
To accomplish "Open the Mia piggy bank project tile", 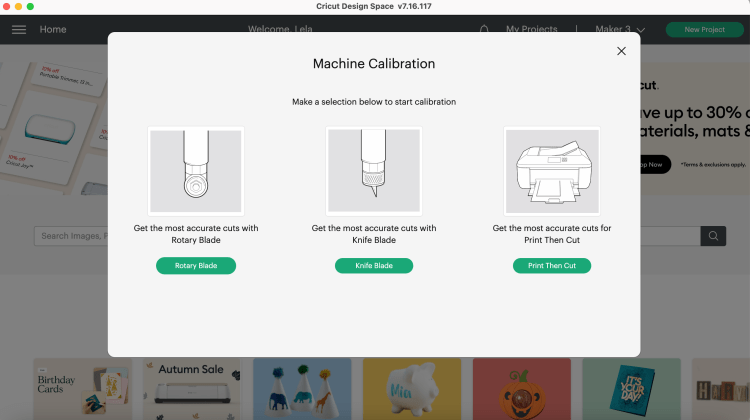I will 412,389.
